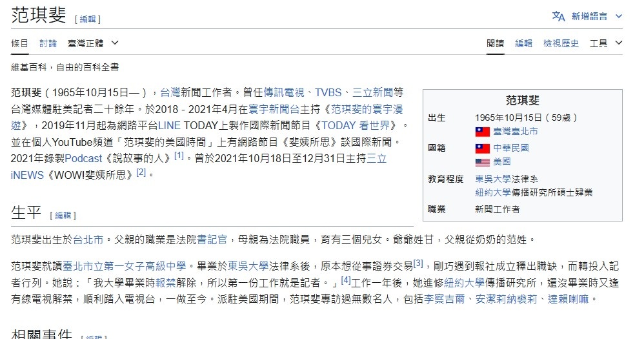Image resolution: width=644 pixels, height=339 pixels.
Task: Select the 條目 article tab
Action: (20, 43)
